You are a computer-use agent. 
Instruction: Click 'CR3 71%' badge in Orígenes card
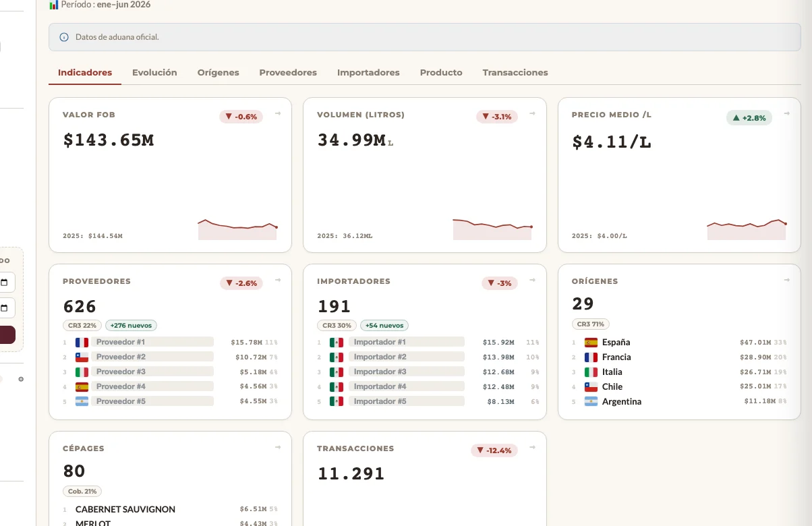click(591, 324)
